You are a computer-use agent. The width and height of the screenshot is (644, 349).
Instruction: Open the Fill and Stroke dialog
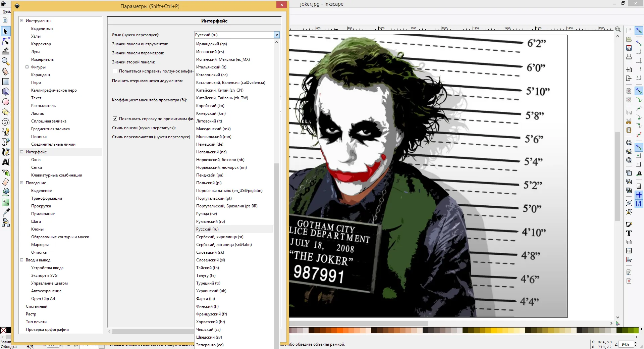pos(629,225)
